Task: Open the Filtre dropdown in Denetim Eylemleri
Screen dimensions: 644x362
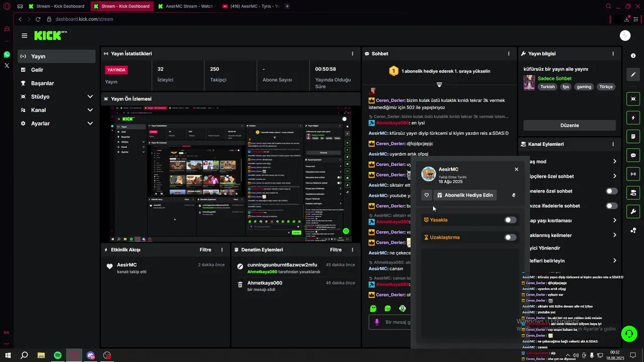Action: (336, 250)
